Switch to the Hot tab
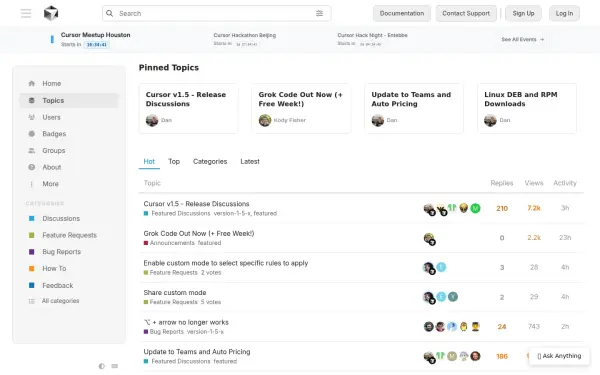Image resolution: width=600 pixels, height=375 pixels. tap(149, 161)
